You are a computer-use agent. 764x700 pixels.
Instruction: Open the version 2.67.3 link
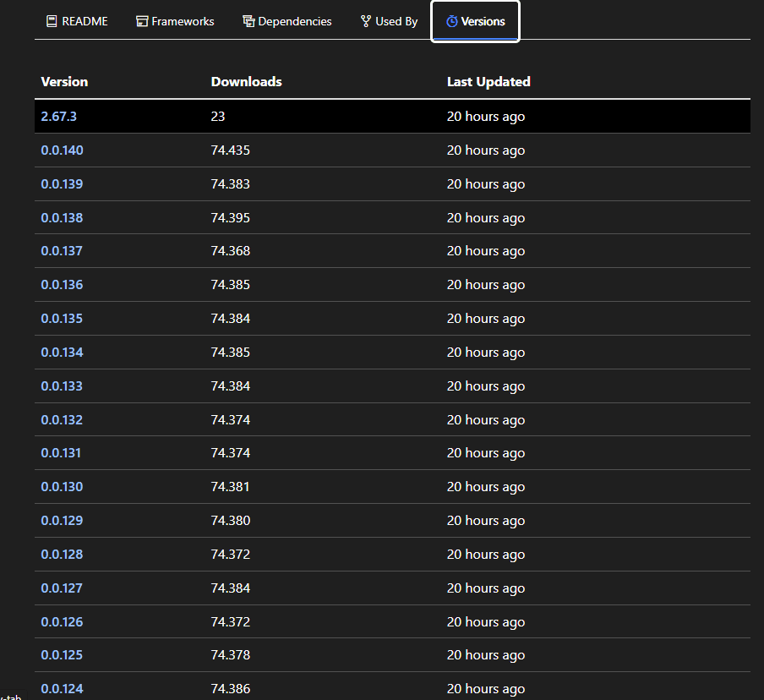58,116
